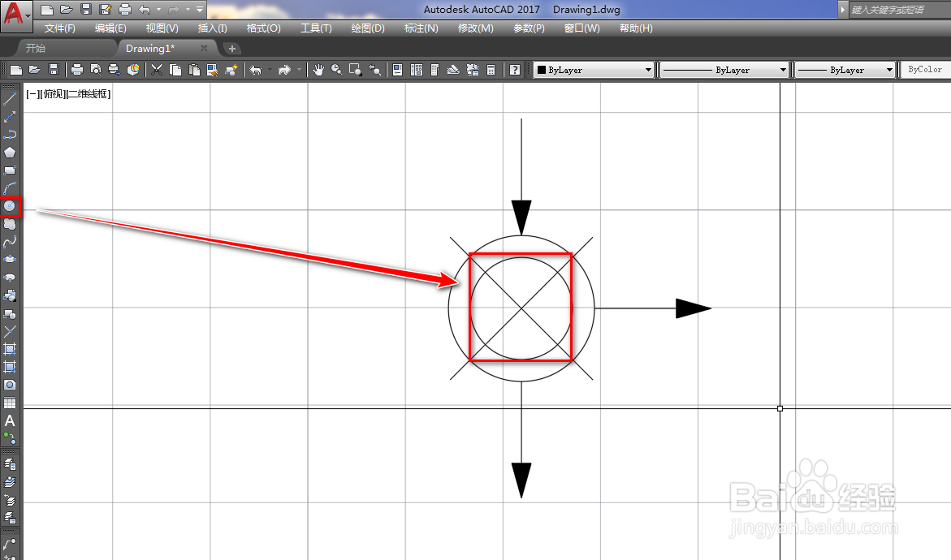The width and height of the screenshot is (951, 560).
Task: Select the Revision Cloud tool
Action: coord(10,224)
